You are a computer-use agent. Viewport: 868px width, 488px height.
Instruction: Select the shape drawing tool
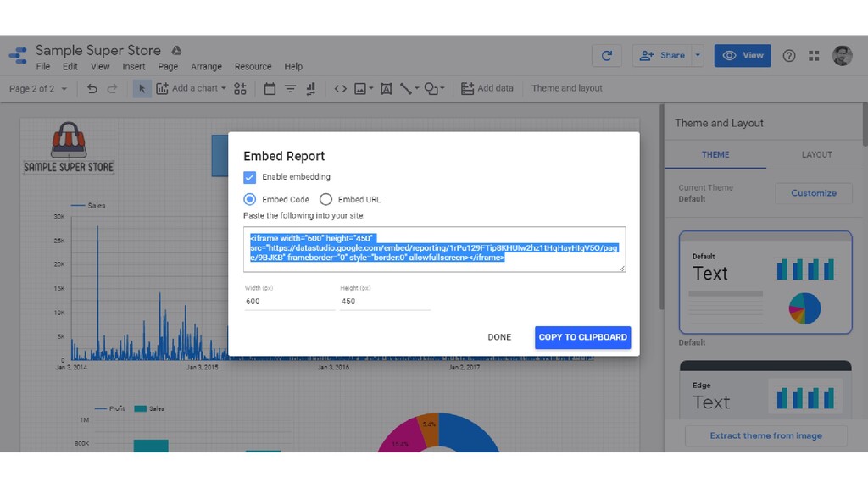[431, 88]
